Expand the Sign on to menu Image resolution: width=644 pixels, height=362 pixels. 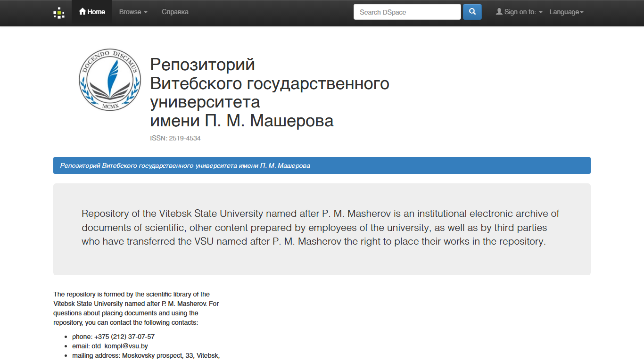519,12
